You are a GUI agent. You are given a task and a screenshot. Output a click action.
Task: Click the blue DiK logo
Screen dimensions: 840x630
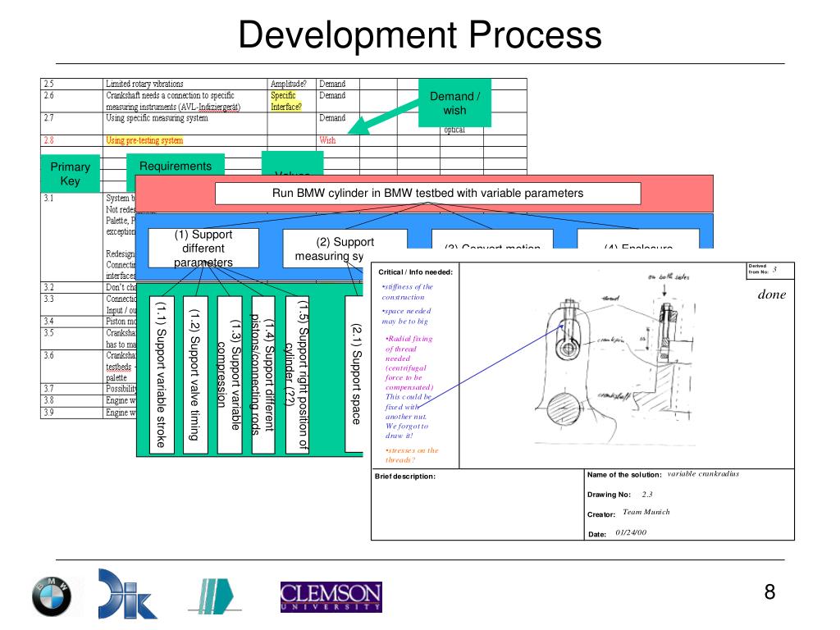(x=127, y=594)
